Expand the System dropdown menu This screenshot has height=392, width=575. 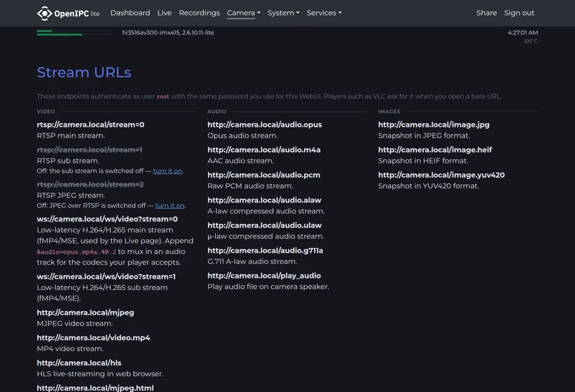point(283,13)
